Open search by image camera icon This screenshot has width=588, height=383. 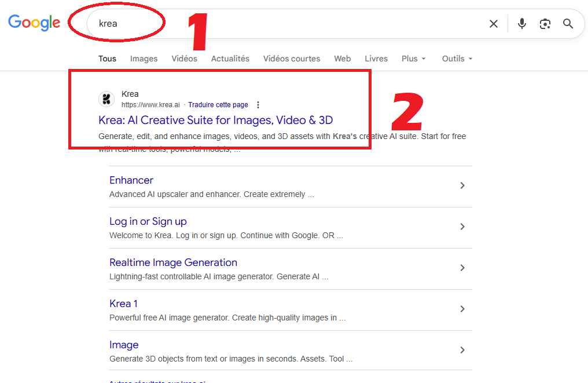pyautogui.click(x=545, y=24)
